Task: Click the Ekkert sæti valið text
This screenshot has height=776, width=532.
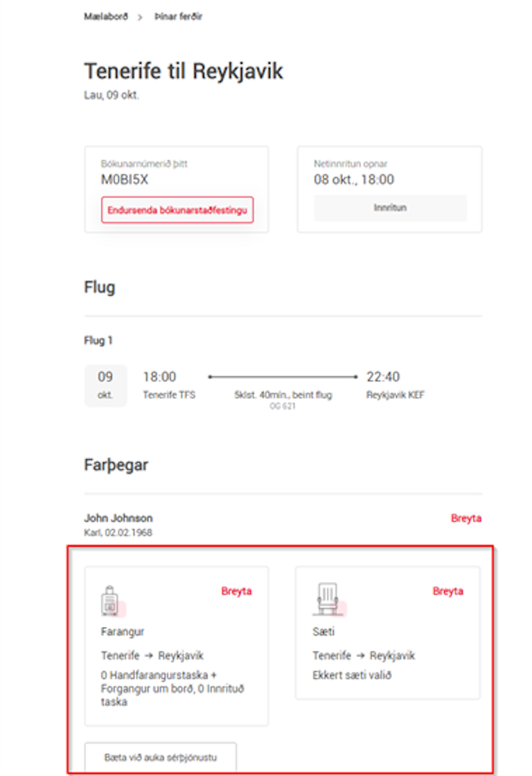Action: click(x=352, y=675)
